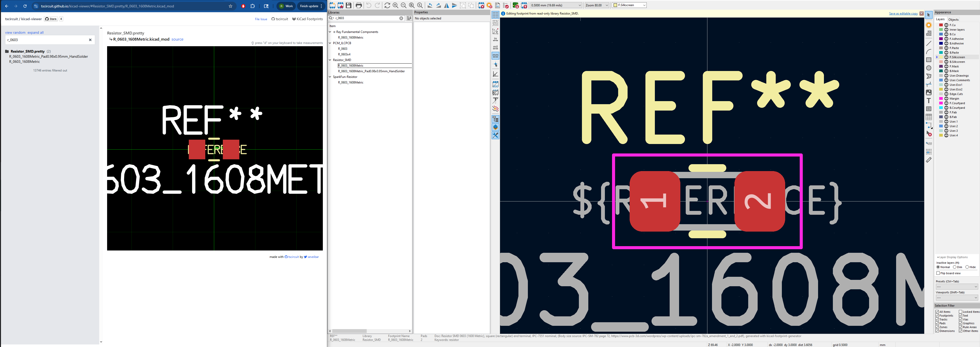Select the Measure ruler tool
This screenshot has height=347, width=980.
(x=929, y=160)
